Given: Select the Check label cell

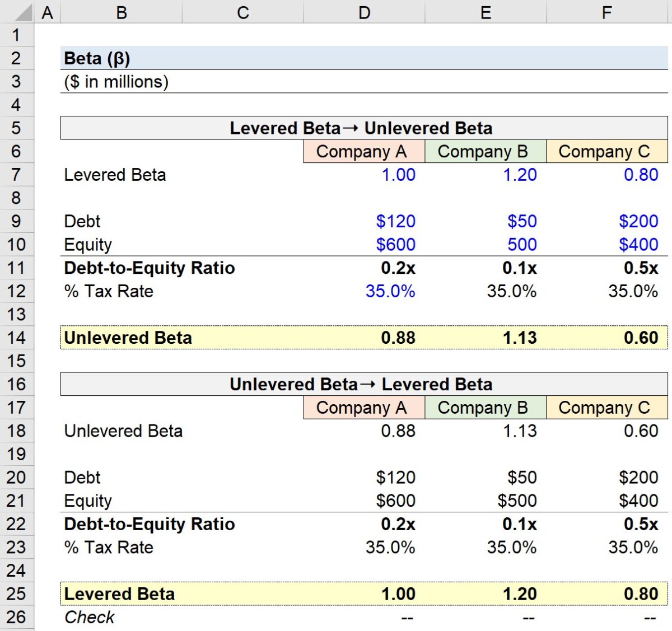Looking at the screenshot, I should [x=90, y=617].
